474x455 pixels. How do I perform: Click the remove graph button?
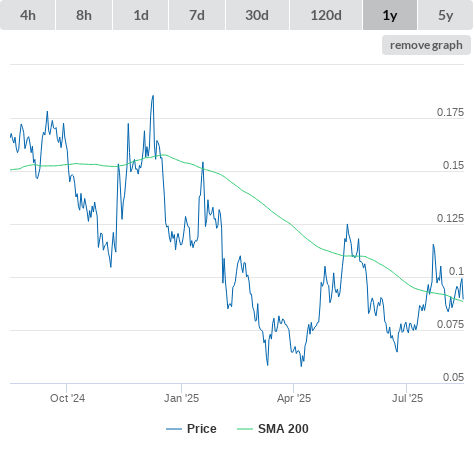(426, 45)
